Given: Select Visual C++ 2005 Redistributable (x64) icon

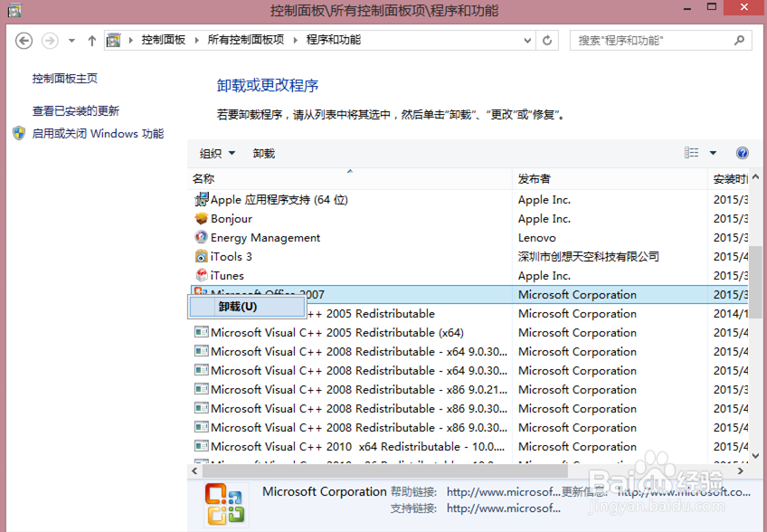Looking at the screenshot, I should (x=201, y=332).
